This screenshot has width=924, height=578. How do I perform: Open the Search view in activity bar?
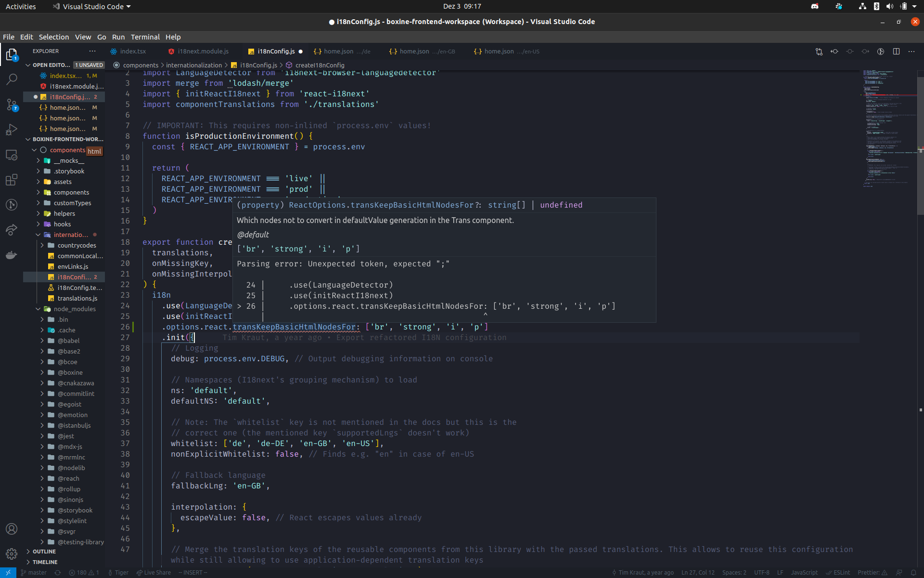(x=12, y=79)
